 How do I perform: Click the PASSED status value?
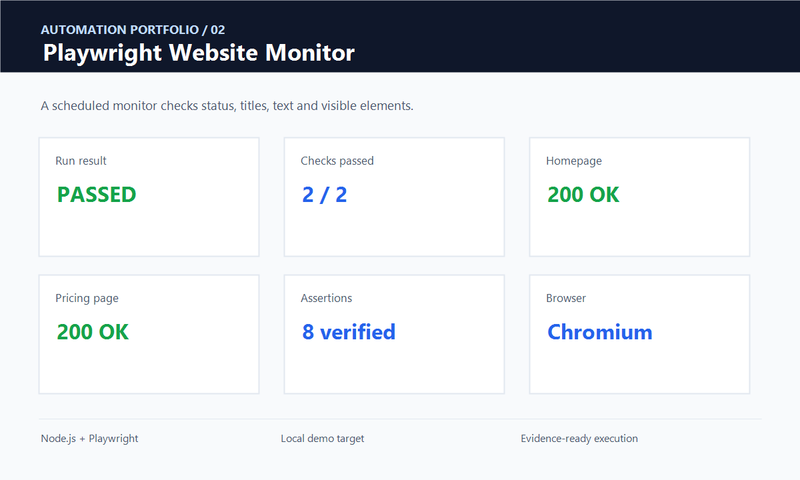click(x=96, y=194)
